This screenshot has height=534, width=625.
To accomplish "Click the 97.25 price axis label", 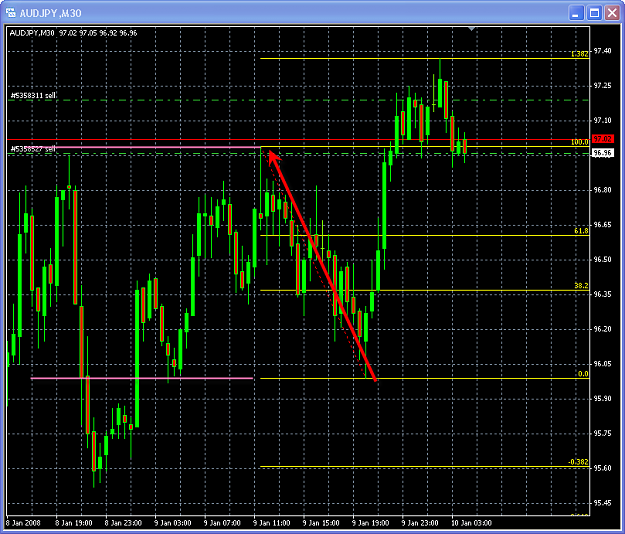I will coord(602,86).
